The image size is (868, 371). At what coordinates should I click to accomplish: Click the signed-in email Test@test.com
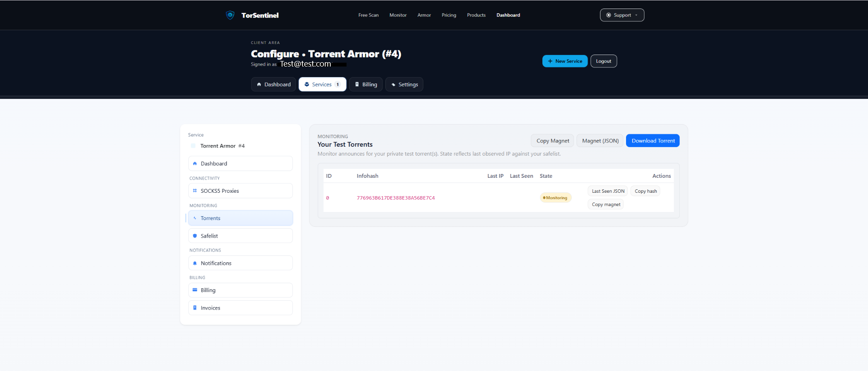305,64
